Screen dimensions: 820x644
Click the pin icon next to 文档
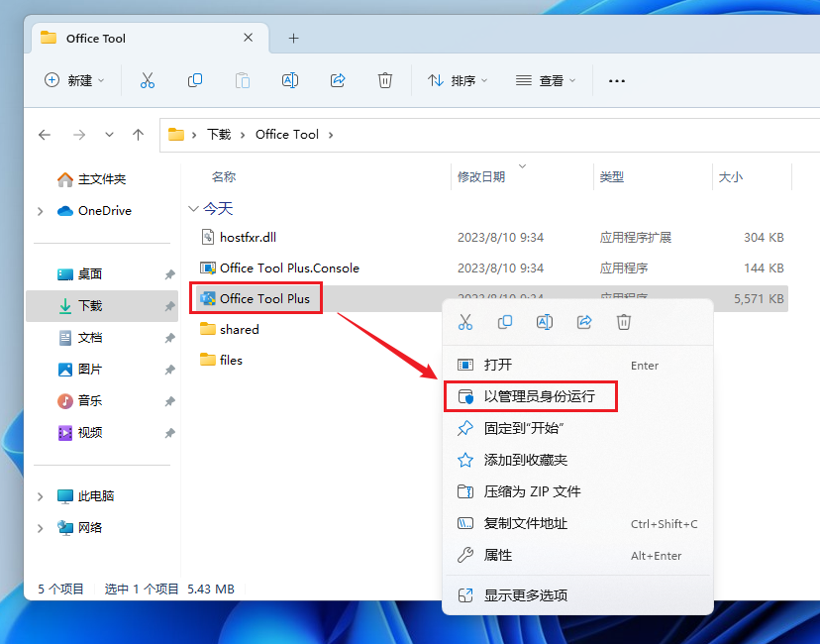[169, 338]
